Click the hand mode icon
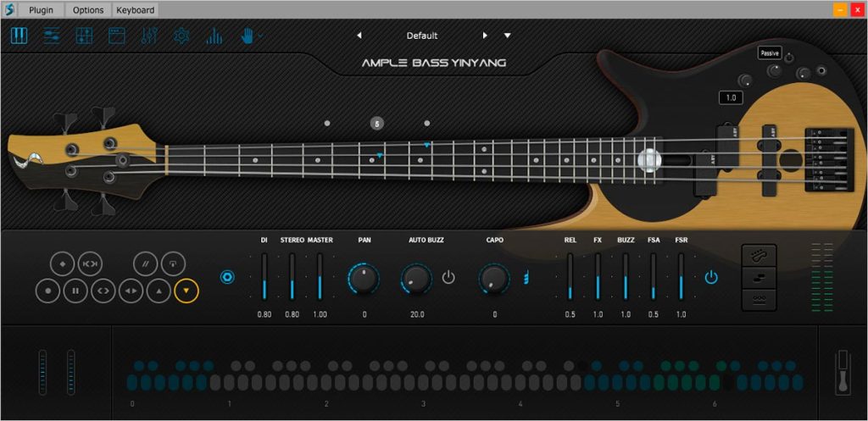 pos(248,36)
